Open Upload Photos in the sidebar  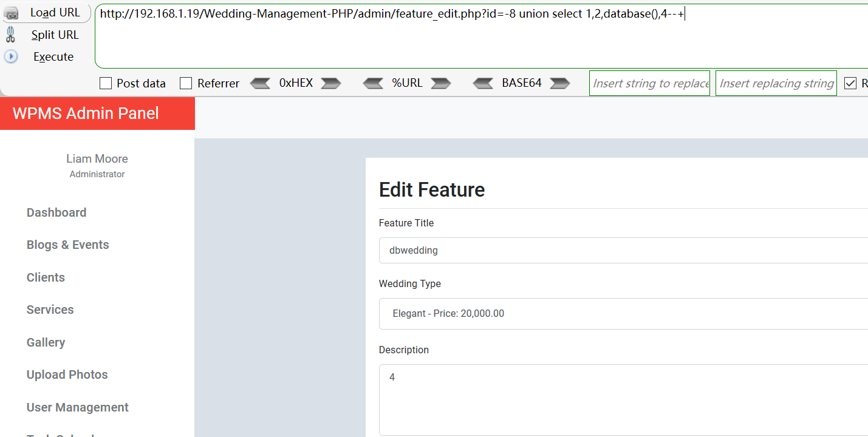[67, 374]
